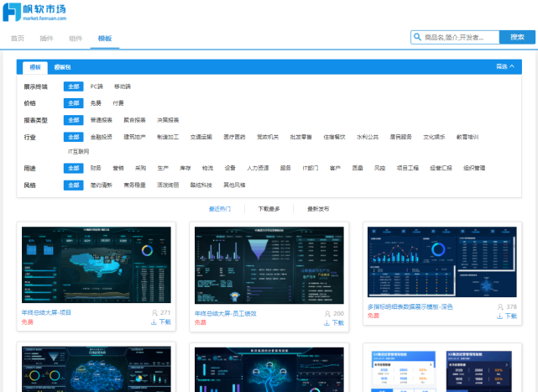Click the user count icon beside 378
Screen dimensions: 538x392
coord(500,306)
